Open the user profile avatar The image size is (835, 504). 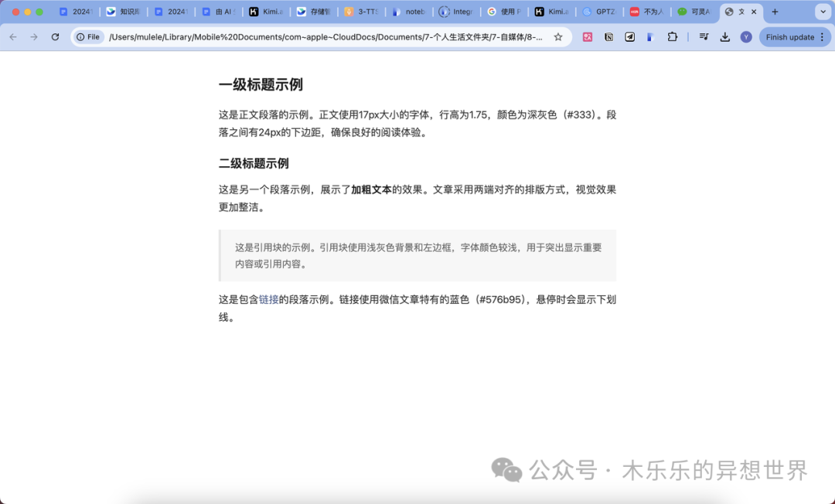[x=746, y=37]
